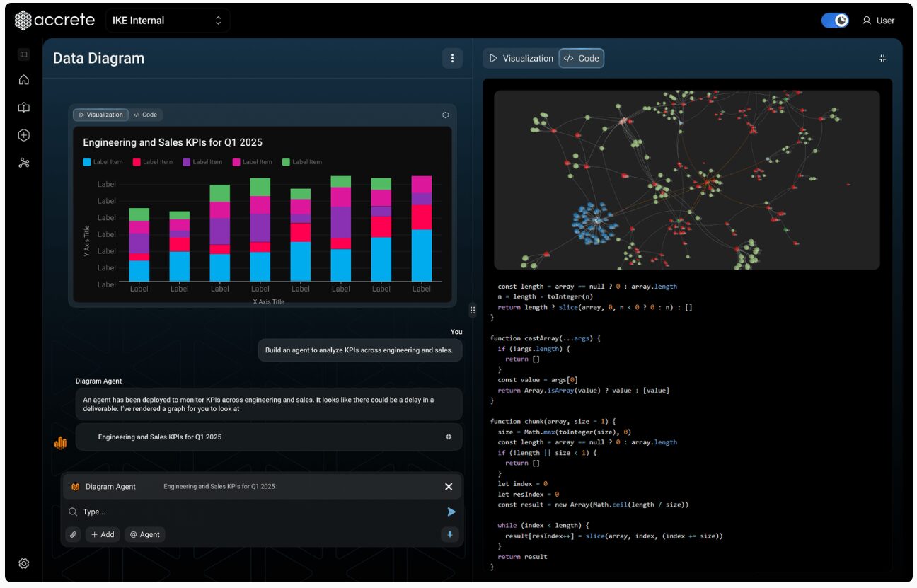Activate the microphone icon in the chat bar

click(x=450, y=535)
